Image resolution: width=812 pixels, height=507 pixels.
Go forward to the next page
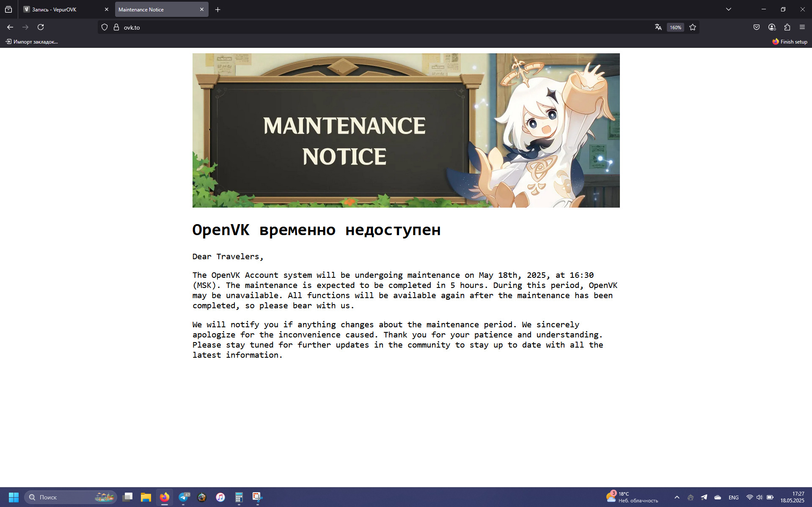click(25, 27)
